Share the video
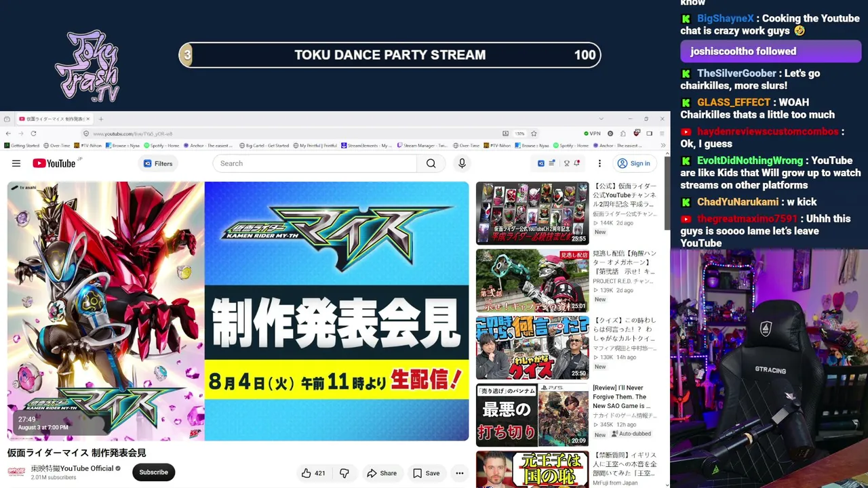868x488 pixels. (x=382, y=473)
